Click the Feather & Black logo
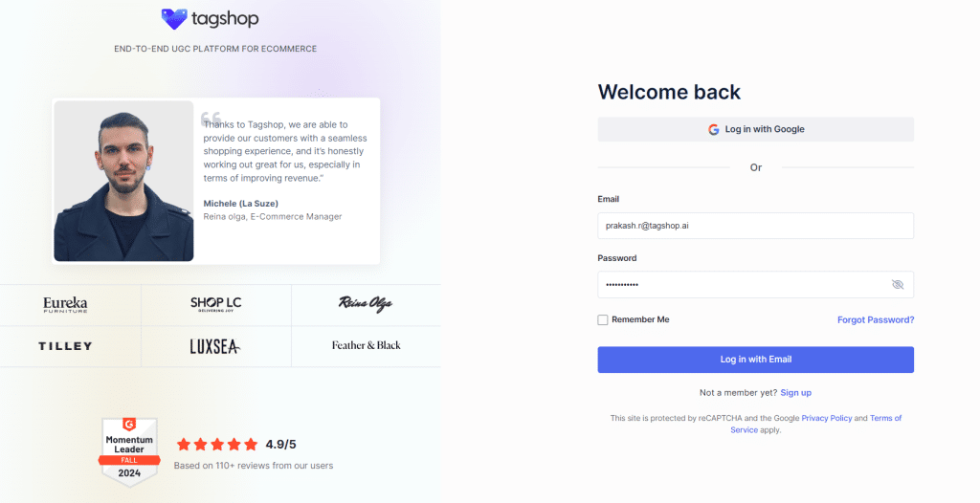980x503 pixels. click(x=366, y=345)
